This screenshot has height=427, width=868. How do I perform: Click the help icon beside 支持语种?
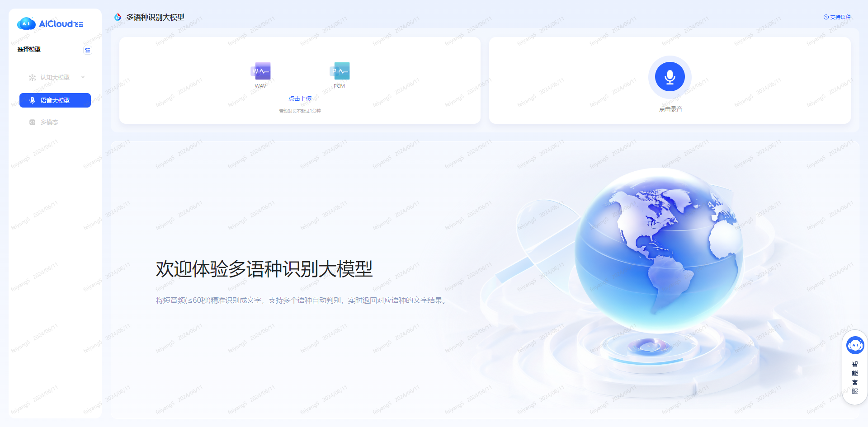[x=826, y=17]
